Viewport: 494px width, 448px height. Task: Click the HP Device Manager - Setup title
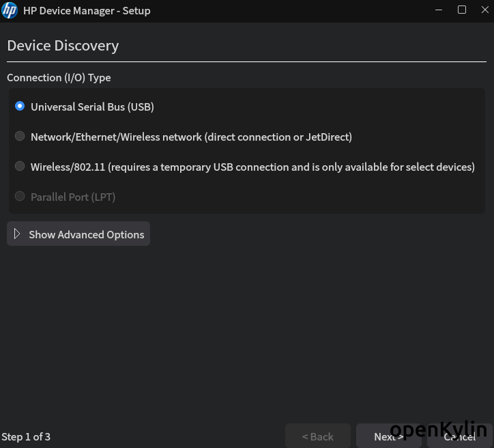[87, 11]
